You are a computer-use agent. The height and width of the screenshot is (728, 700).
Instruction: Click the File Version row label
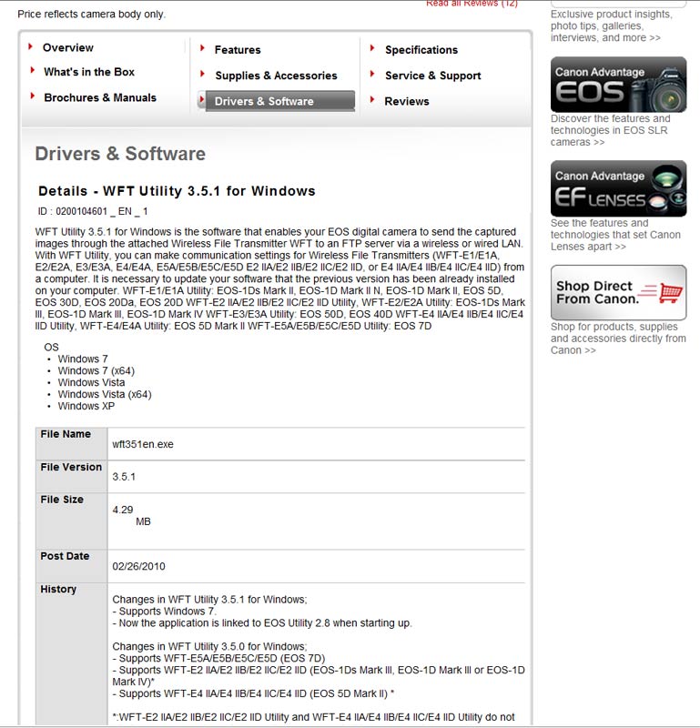point(71,467)
